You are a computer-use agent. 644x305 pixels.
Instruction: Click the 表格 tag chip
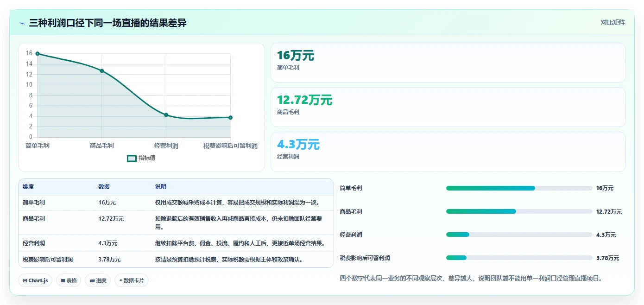(69, 280)
